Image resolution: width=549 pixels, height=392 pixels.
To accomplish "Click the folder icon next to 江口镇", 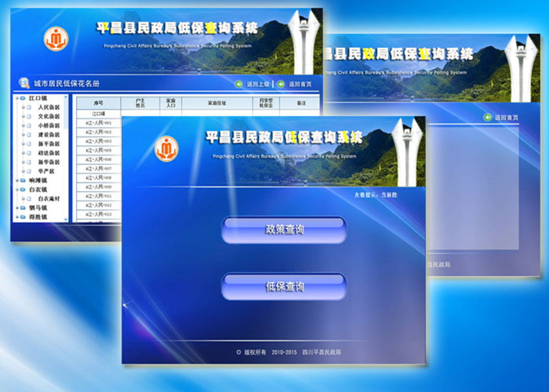I will (x=23, y=98).
